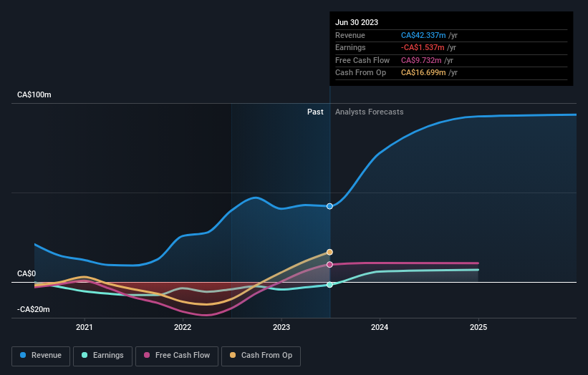Click the teal Earnings data point marker
Viewport: 588px width, 375px height.
(x=329, y=285)
